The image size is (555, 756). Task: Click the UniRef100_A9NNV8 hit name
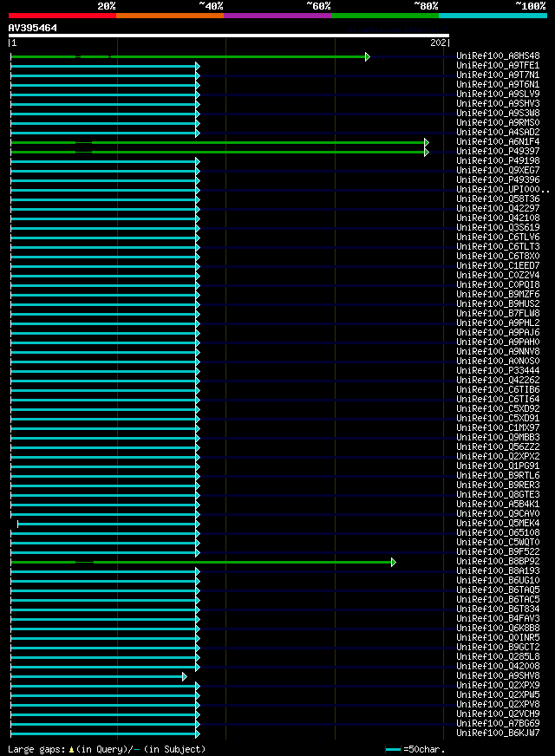(x=498, y=352)
